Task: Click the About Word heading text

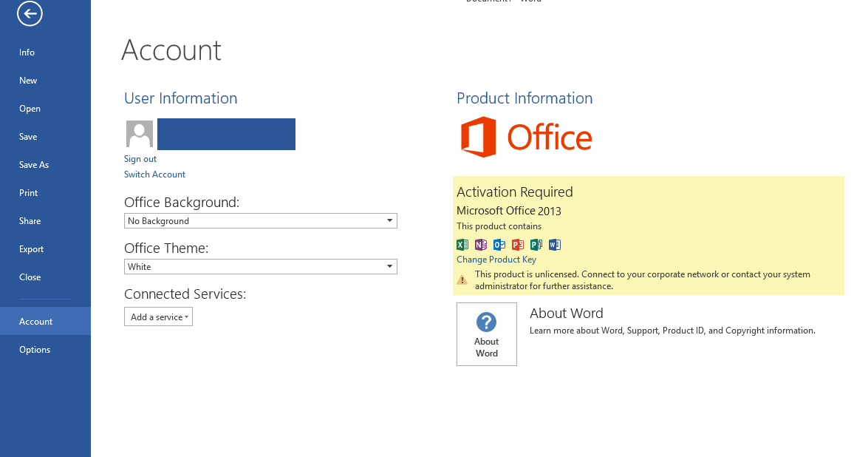Action: pos(567,314)
